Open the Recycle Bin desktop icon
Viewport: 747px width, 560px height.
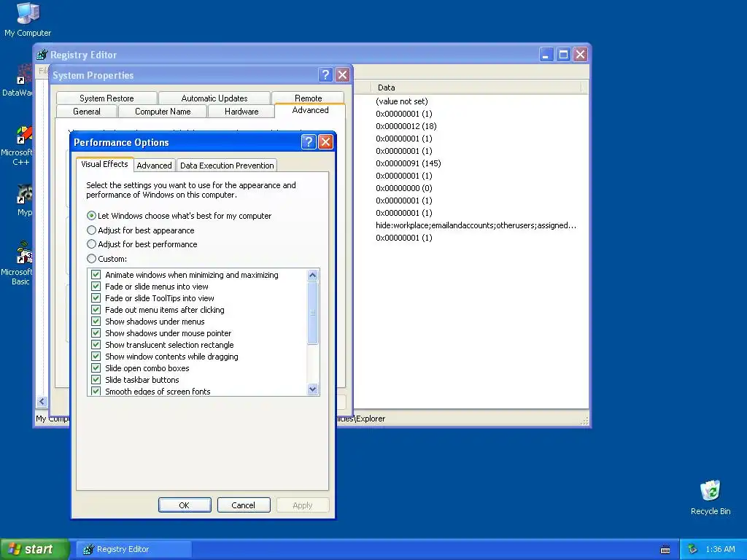[x=711, y=497]
